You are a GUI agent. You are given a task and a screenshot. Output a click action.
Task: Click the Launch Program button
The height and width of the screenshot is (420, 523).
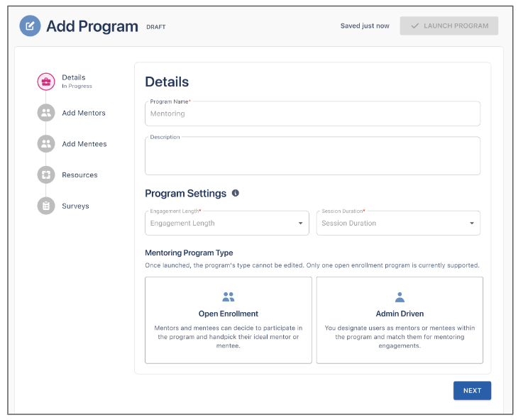point(448,26)
